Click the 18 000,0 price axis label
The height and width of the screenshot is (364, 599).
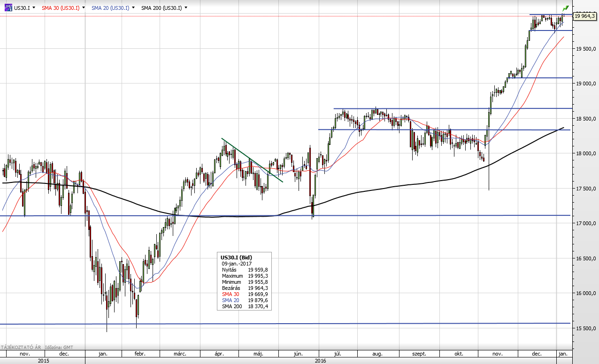(587, 153)
